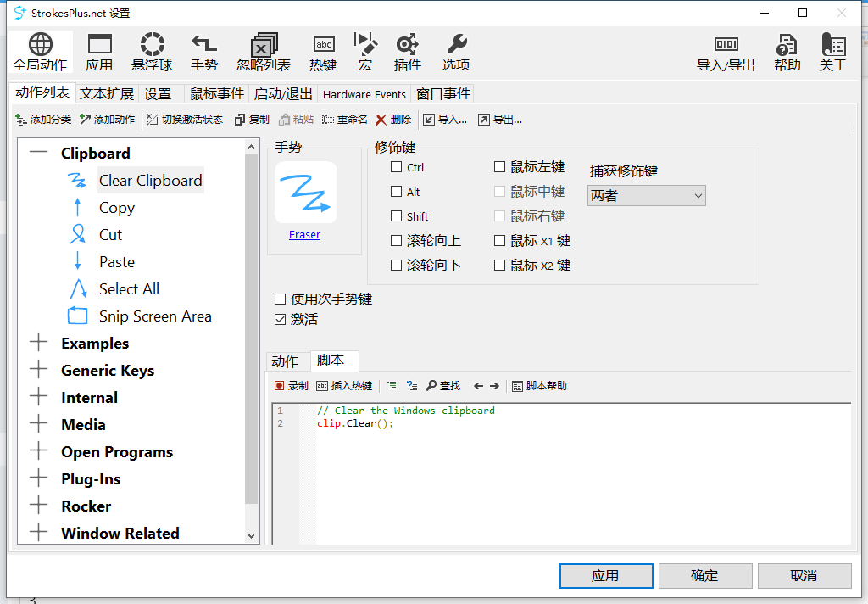Open the 关于 about section
Image resolution: width=868 pixels, height=604 pixels.
pyautogui.click(x=833, y=52)
